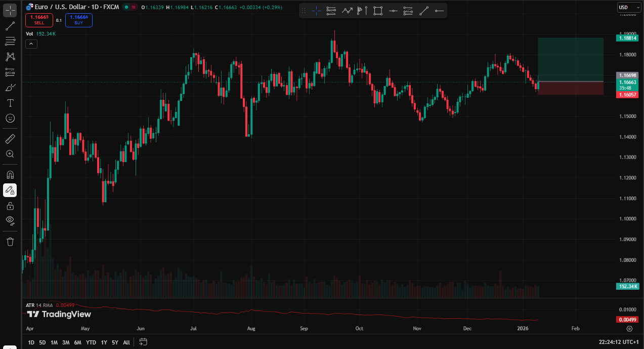Enable Magnet snapping mode

pos(10,174)
